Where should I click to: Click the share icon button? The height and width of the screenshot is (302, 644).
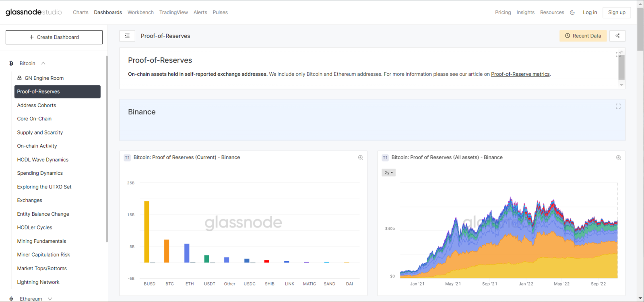click(617, 36)
